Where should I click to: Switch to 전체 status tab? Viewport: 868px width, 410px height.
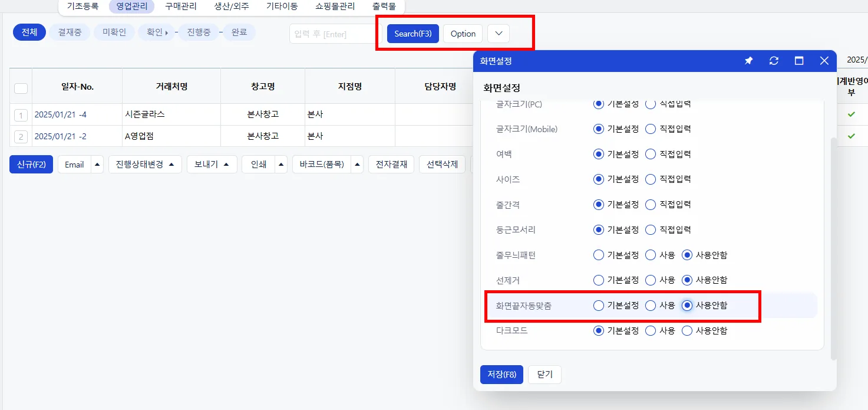tap(29, 32)
